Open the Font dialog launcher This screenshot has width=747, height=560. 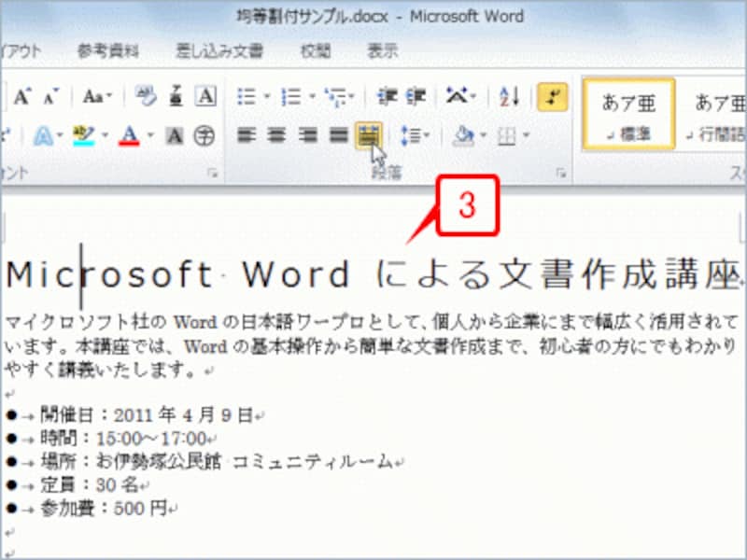213,174
